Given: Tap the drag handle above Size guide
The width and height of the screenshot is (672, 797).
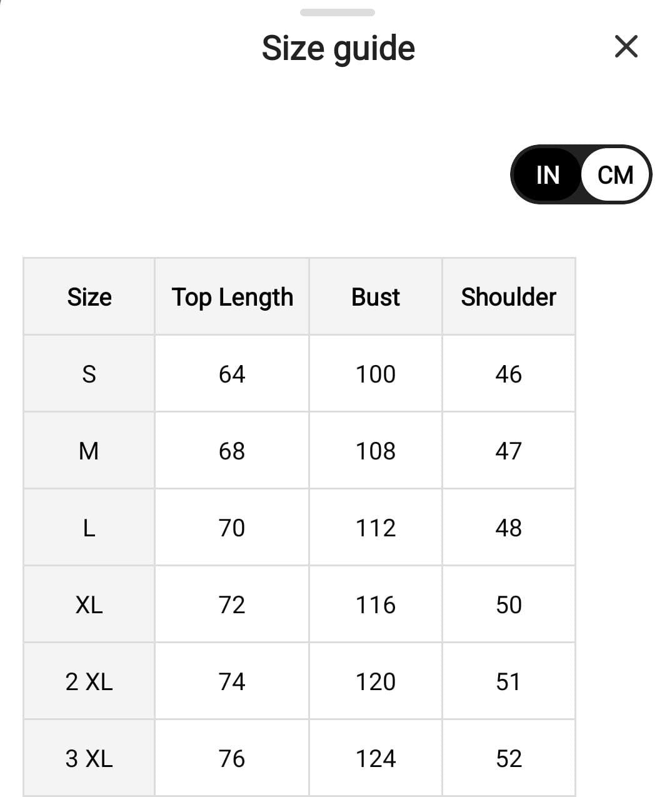Looking at the screenshot, I should (x=337, y=13).
